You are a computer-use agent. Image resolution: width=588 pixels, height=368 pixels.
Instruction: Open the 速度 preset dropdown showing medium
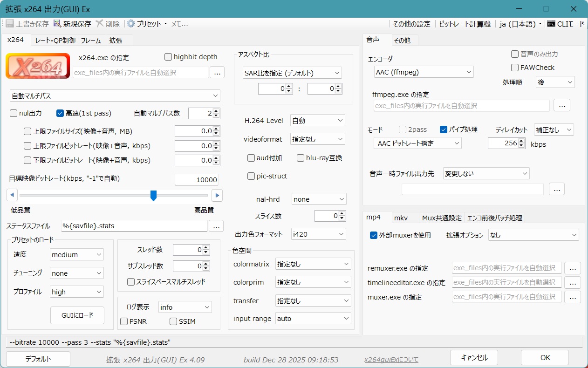click(77, 255)
